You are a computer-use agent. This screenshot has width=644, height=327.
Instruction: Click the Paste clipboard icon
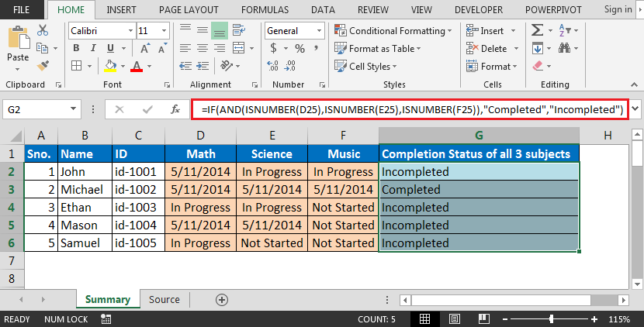[x=18, y=37]
